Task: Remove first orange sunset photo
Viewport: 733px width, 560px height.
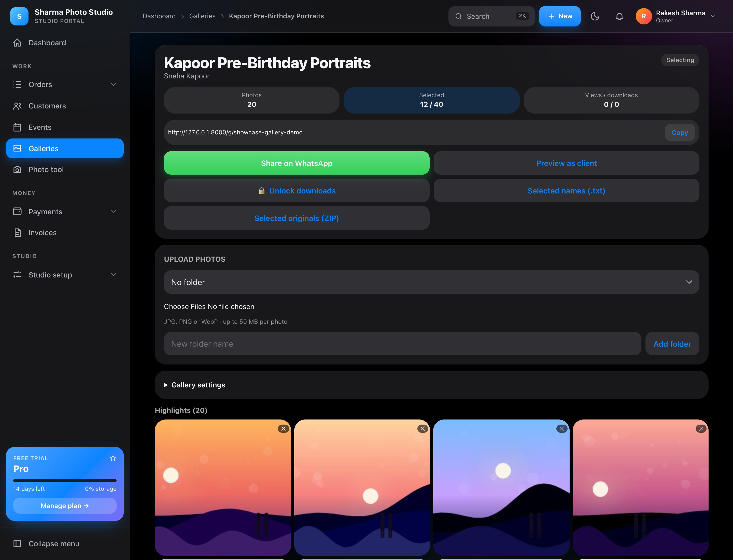Action: [x=283, y=429]
